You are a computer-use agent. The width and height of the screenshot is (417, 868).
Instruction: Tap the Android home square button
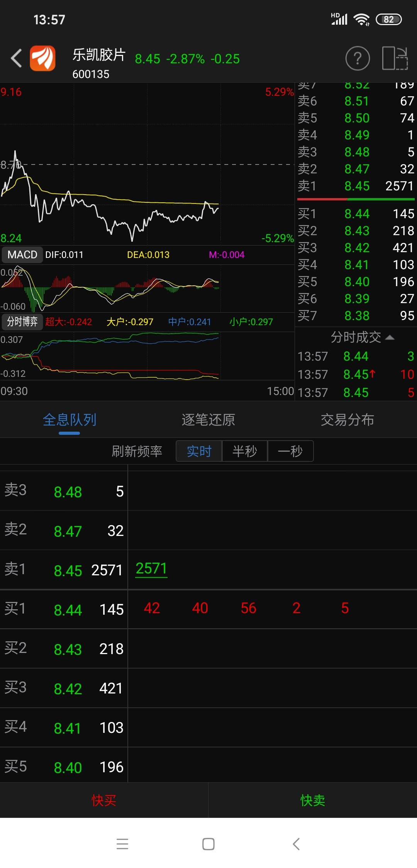208,844
